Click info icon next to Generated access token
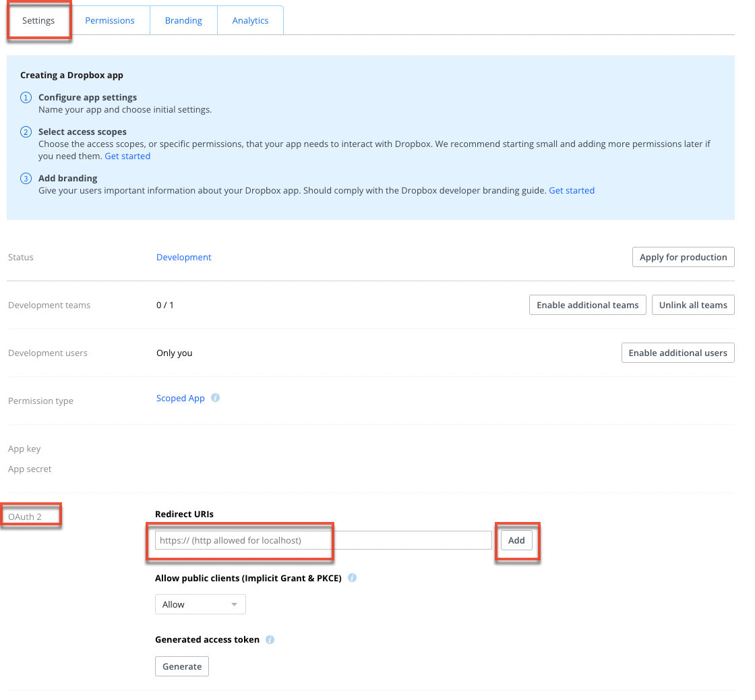755x700 pixels. tap(270, 639)
